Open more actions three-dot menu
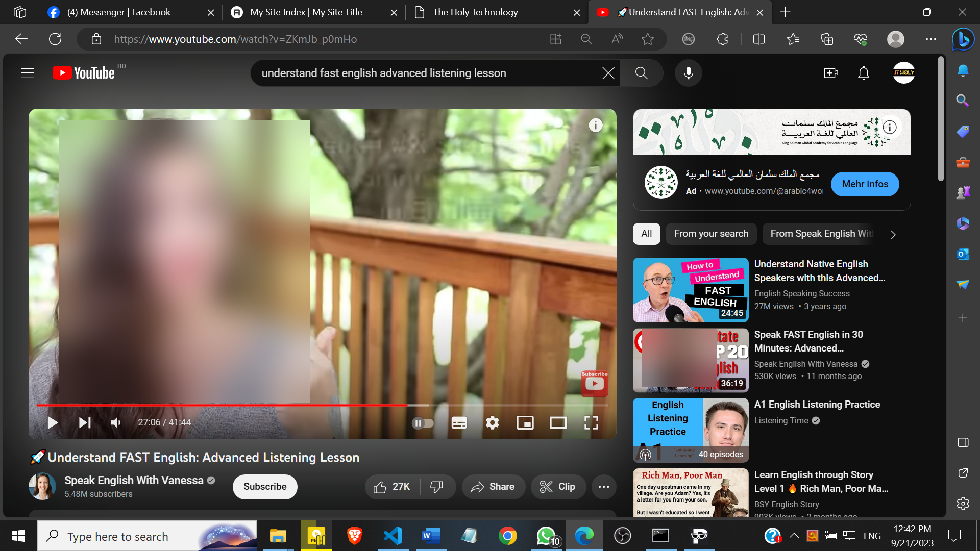 [604, 487]
